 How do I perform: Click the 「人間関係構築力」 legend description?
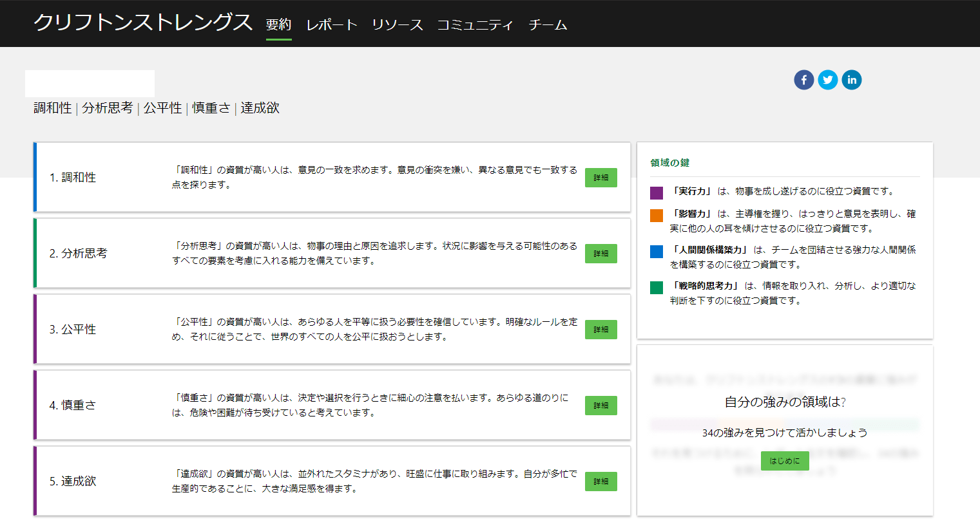793,257
